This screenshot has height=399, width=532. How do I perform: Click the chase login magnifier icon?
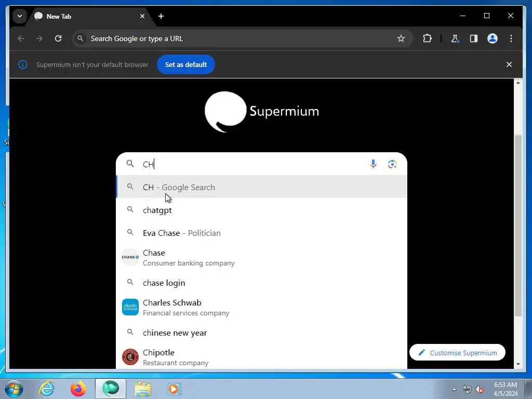point(130,282)
